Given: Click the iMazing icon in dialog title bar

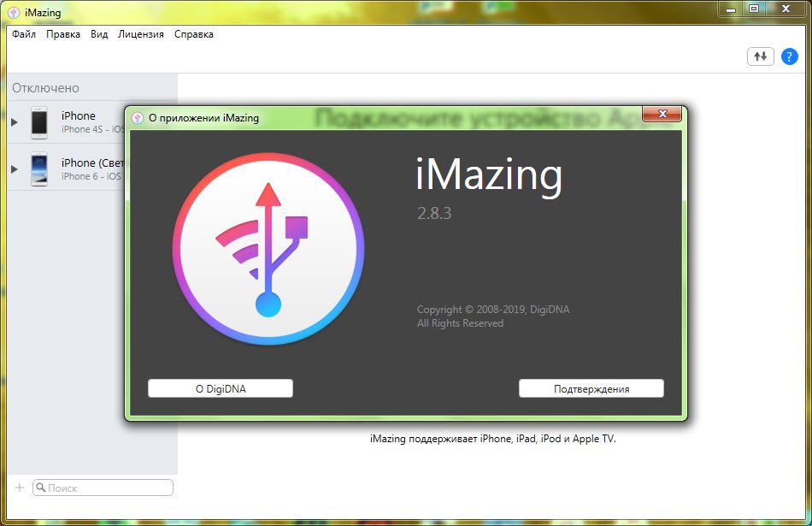Looking at the screenshot, I should click(x=138, y=118).
